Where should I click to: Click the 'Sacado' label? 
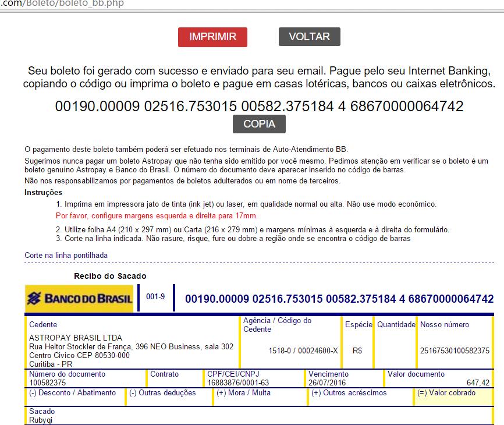coord(42,411)
